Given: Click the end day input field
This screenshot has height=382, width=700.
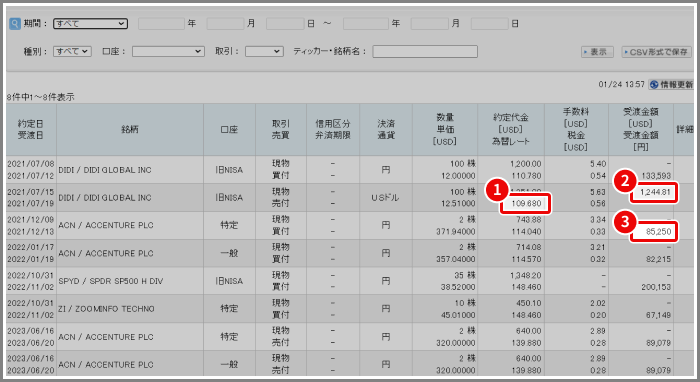Looking at the screenshot, I should click(490, 24).
